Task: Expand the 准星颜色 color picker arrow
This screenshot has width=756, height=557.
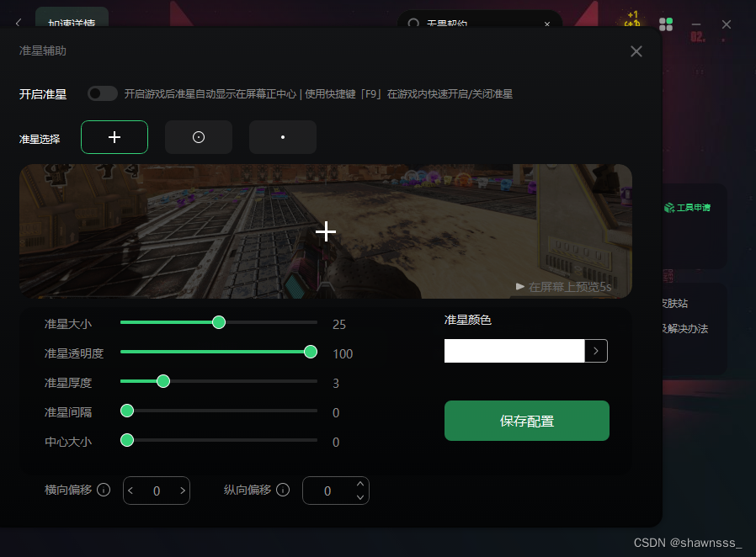Action: [596, 351]
